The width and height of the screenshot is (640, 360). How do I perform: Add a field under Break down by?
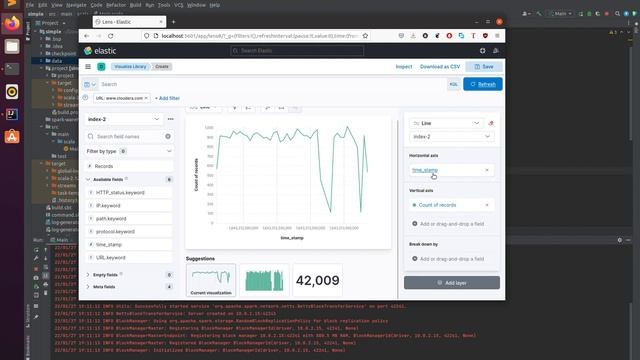click(x=451, y=259)
